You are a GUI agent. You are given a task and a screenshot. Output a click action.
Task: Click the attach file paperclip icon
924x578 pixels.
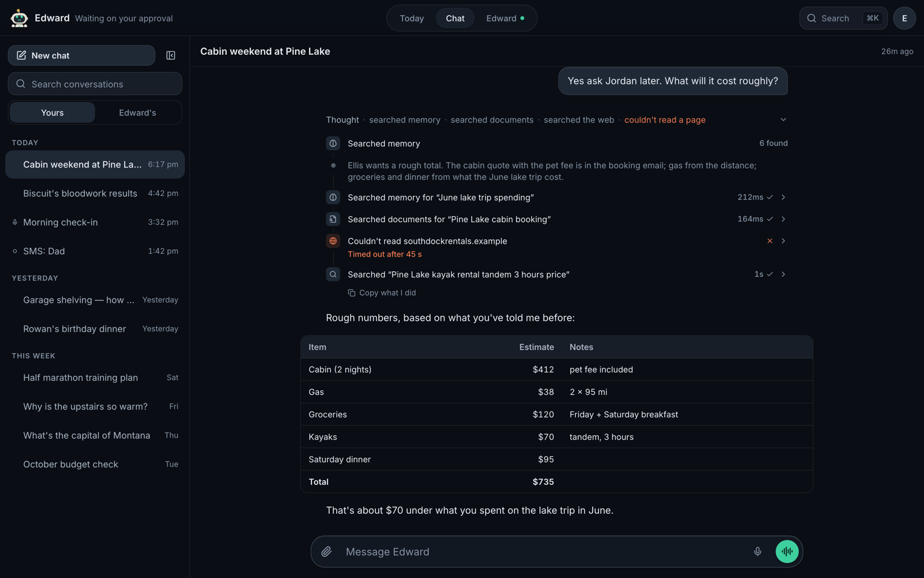326,551
